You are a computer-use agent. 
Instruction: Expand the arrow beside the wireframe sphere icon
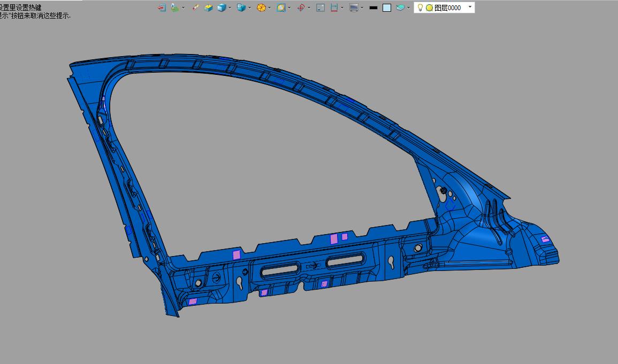coord(269,7)
